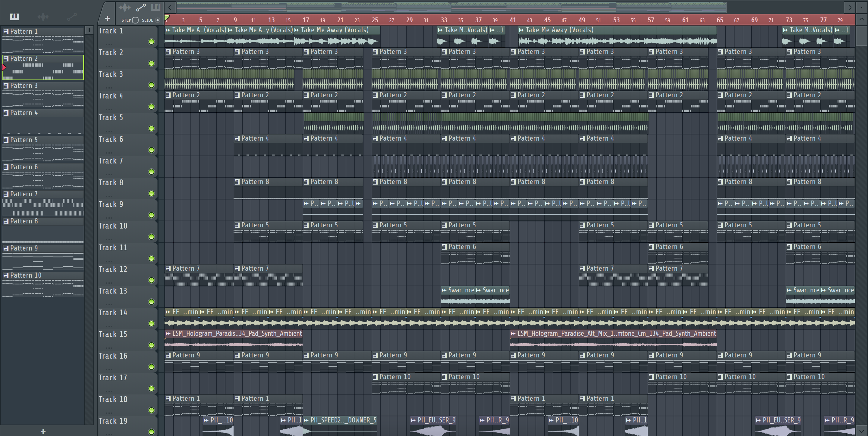Select the audio waveform icon in playlist toolbar
Viewport: 868px width, 436px height.
[124, 7]
